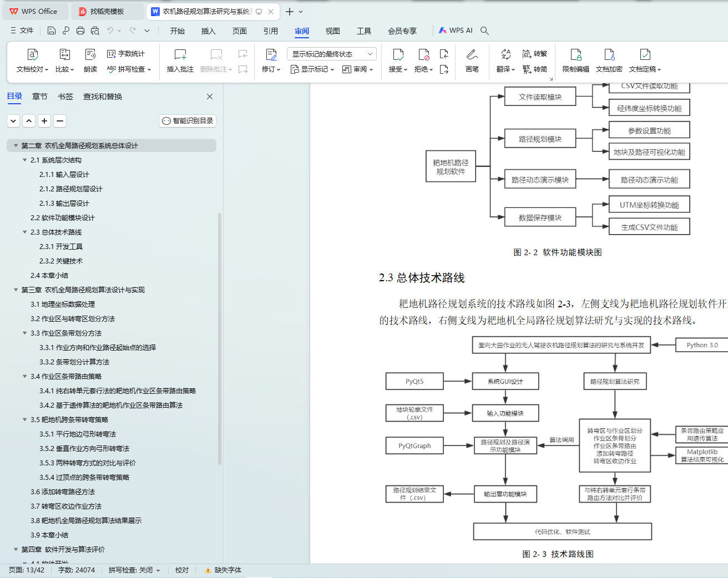Close the navigation pane
The width and height of the screenshot is (728, 578).
[x=210, y=97]
